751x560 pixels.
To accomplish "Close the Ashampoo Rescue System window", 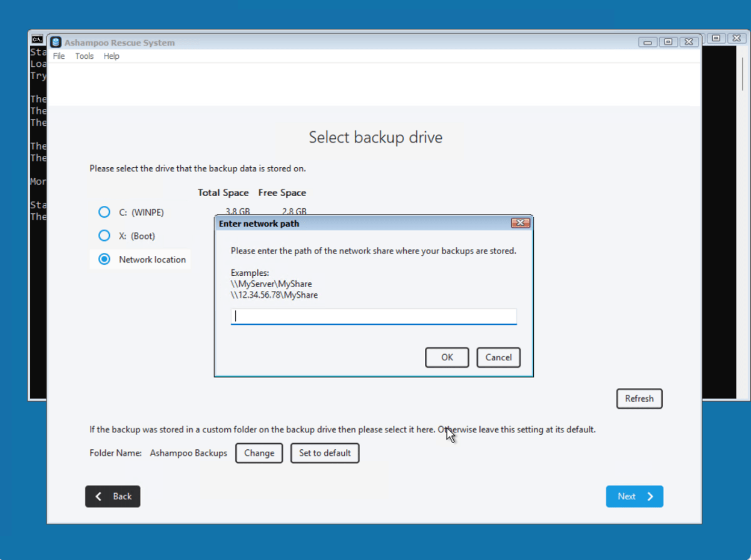I will click(x=688, y=42).
